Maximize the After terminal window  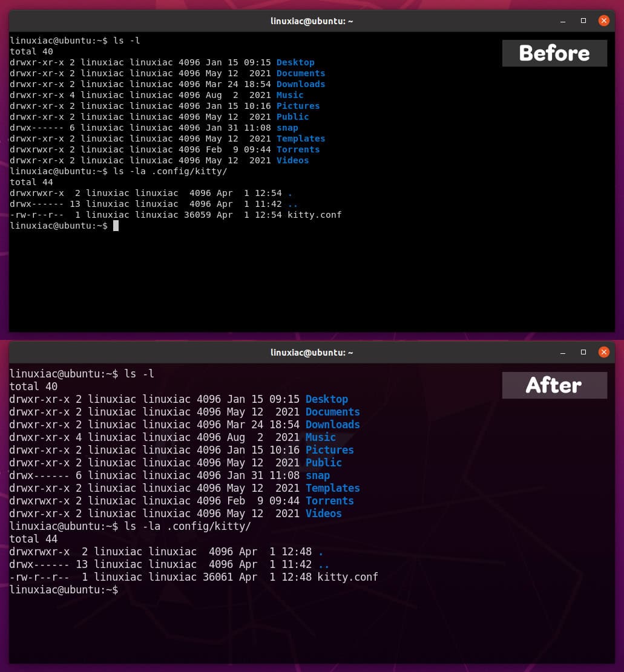coord(583,352)
